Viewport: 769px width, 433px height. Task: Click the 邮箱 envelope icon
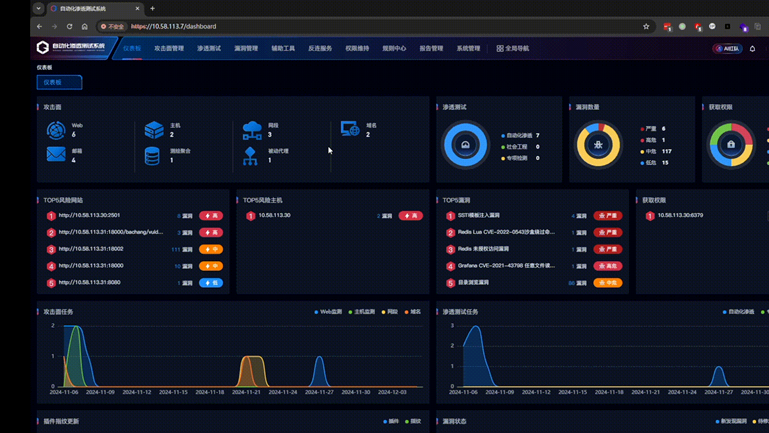[x=56, y=155]
